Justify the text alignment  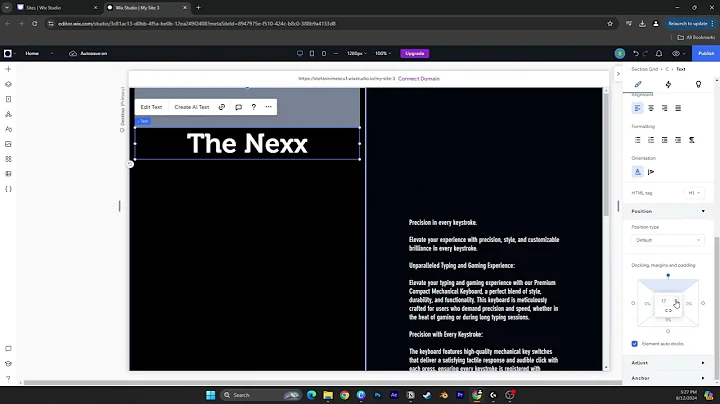click(x=678, y=108)
